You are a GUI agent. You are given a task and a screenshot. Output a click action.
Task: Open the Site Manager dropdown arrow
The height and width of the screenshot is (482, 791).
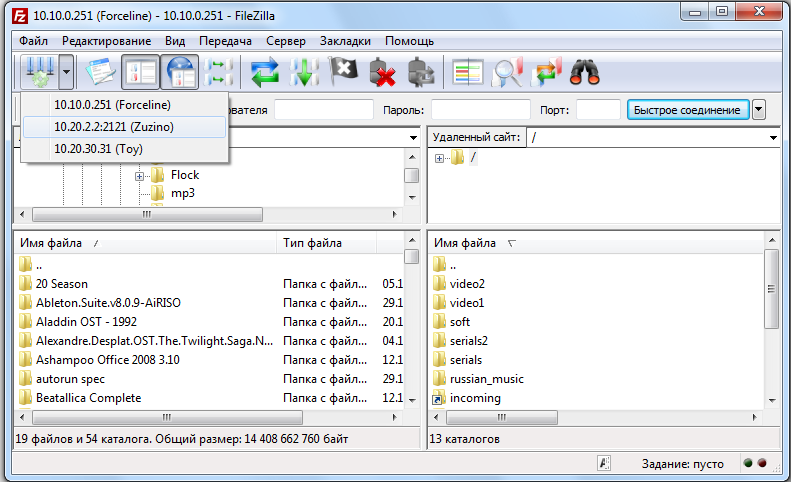click(x=66, y=72)
